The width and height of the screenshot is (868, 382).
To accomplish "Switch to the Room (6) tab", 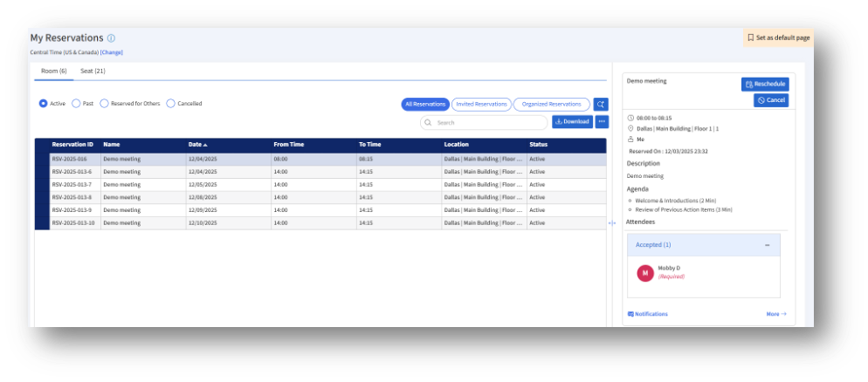I will [54, 71].
